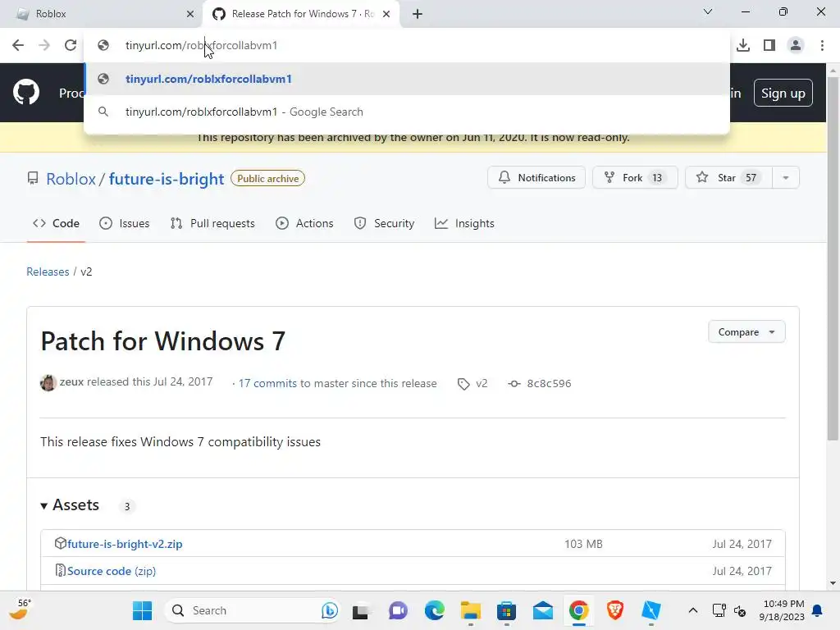Click the taskbar Search box

[x=252, y=610]
